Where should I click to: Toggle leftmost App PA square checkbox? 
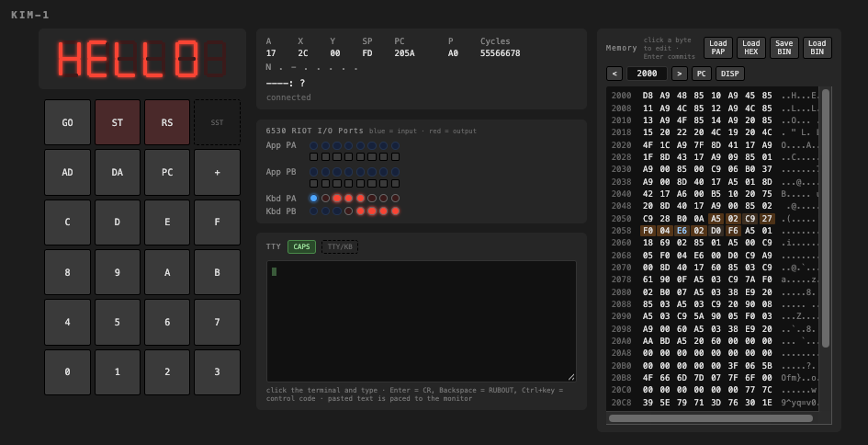314,157
